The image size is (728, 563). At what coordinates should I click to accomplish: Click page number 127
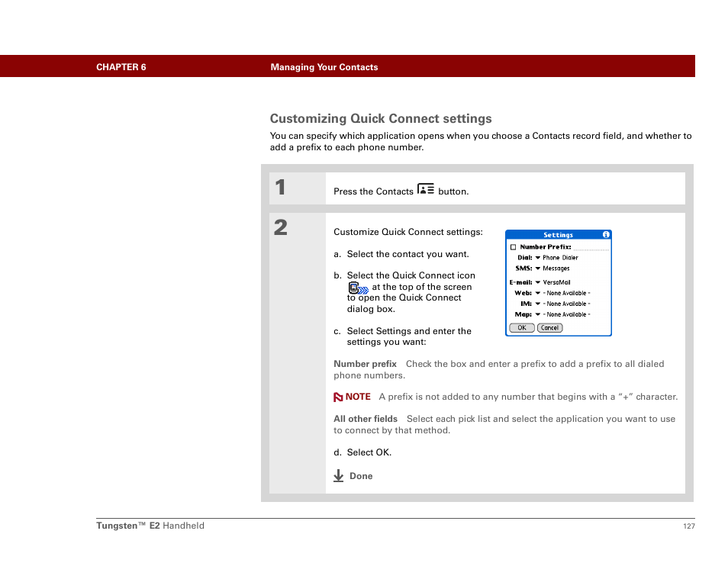(689, 526)
